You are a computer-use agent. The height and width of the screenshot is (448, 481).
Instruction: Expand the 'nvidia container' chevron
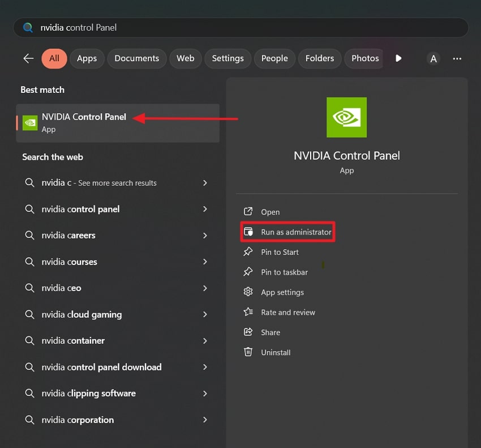point(205,341)
